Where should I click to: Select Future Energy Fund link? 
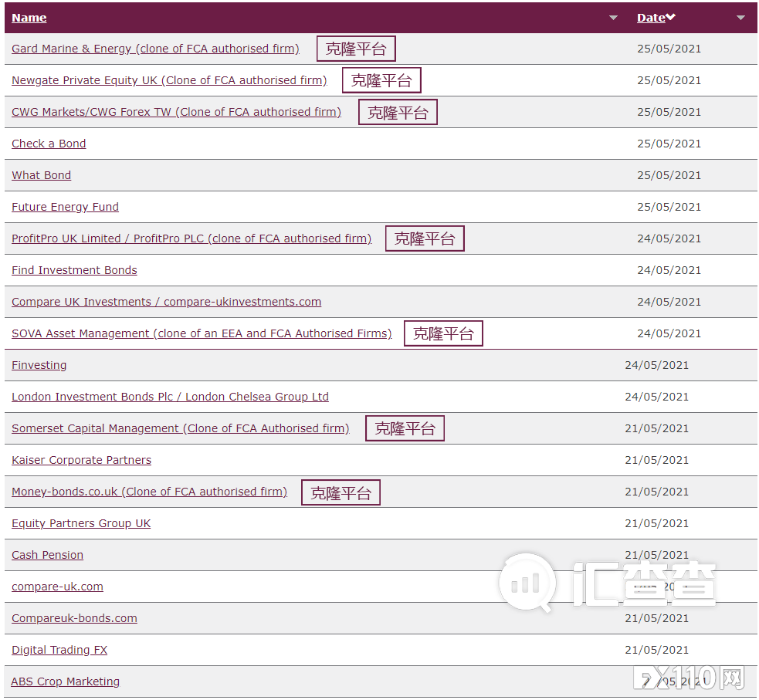65,207
